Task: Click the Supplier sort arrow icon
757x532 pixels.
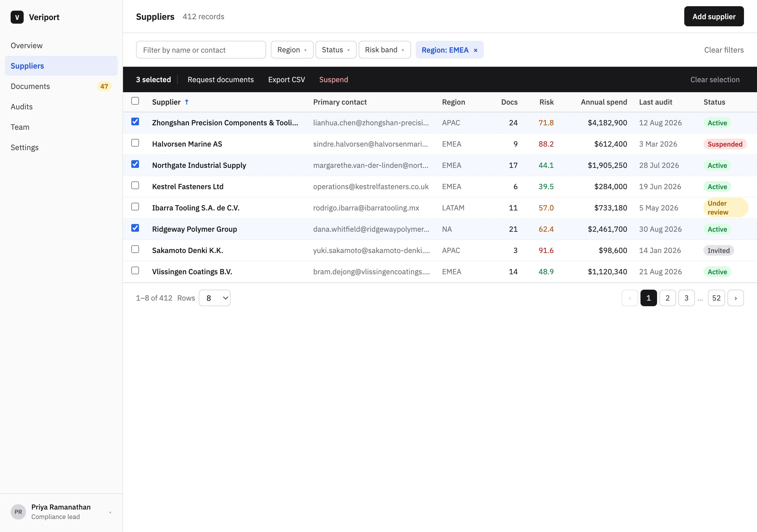Action: pos(187,102)
